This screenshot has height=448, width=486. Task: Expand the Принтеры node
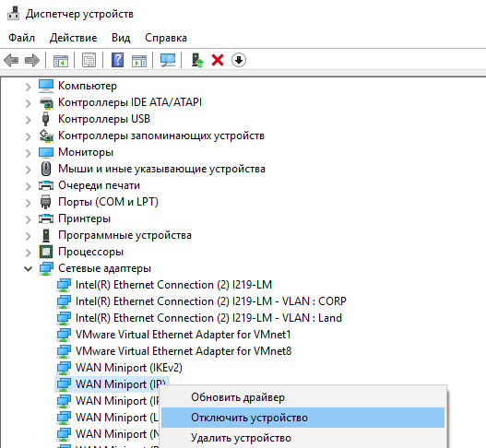(x=28, y=219)
